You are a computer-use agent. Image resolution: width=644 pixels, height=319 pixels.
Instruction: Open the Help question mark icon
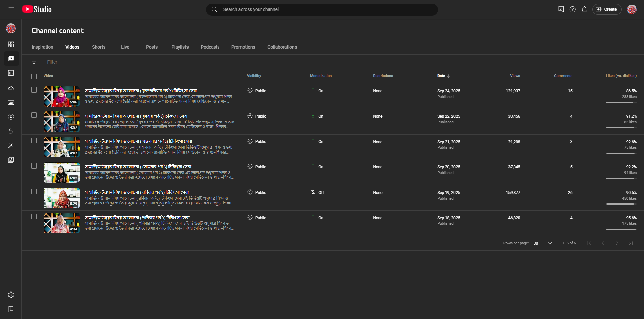572,9
